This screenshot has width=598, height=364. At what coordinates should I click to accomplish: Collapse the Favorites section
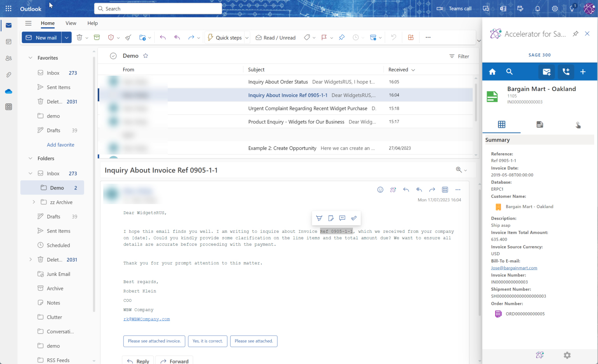[x=30, y=58]
